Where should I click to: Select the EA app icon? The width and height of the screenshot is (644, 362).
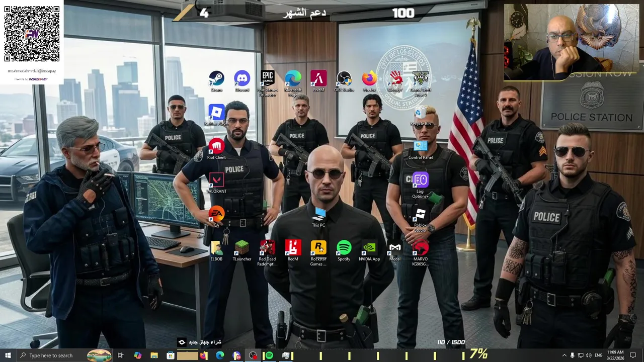tap(216, 217)
